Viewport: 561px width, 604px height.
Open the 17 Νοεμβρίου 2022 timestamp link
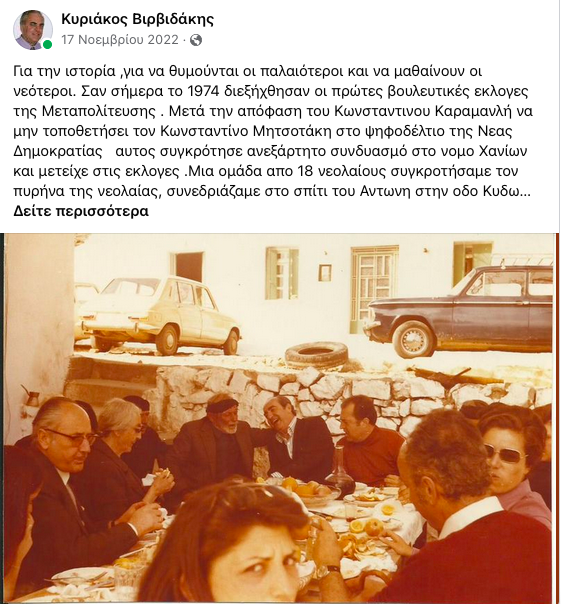[120, 40]
